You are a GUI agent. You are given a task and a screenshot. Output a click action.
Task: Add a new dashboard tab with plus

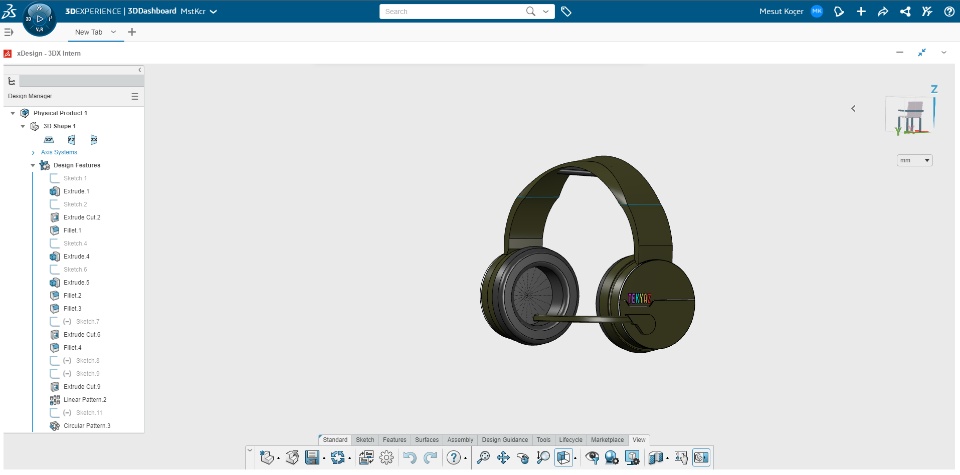click(x=132, y=32)
